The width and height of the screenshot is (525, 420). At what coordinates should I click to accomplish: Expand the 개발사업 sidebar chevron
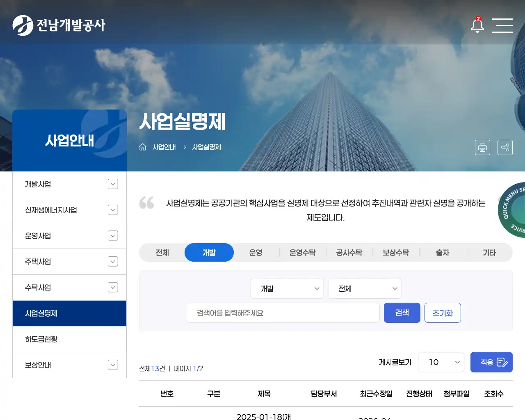point(113,184)
